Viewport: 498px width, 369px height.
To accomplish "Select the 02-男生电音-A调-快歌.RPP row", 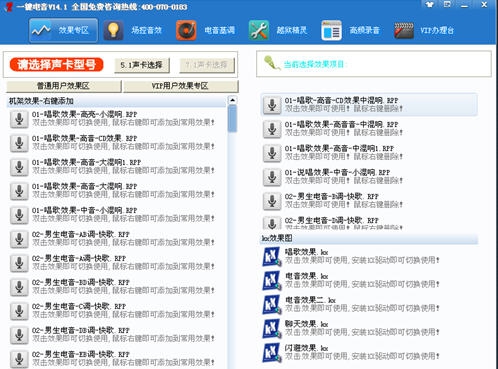I will [117, 263].
